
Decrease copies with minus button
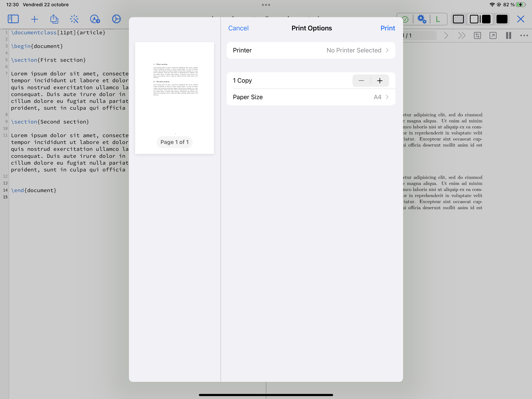pyautogui.click(x=361, y=81)
